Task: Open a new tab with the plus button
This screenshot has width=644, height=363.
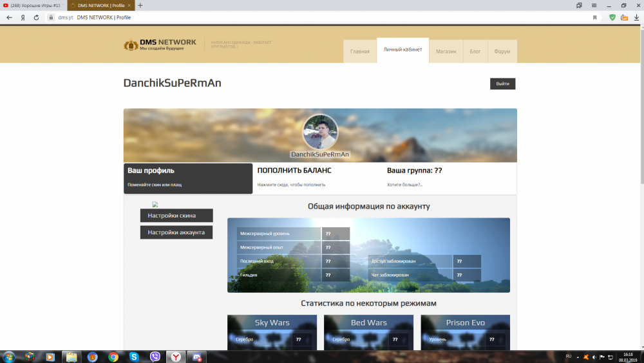Action: pos(141,5)
